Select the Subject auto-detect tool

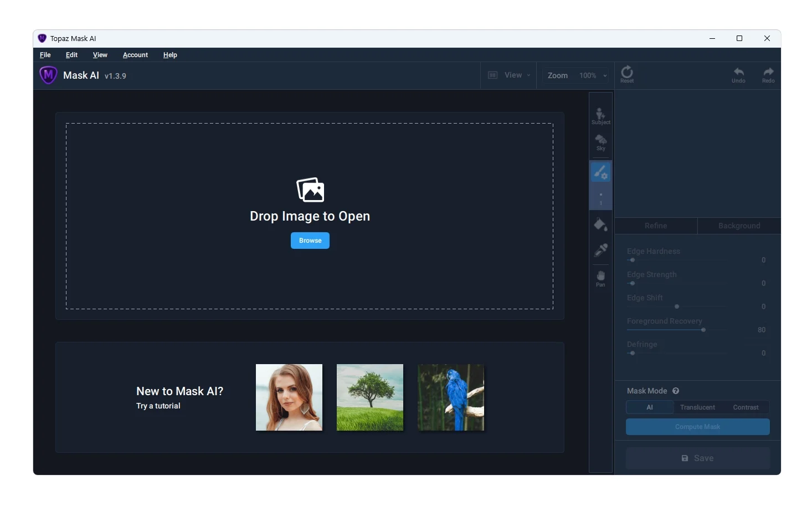600,116
